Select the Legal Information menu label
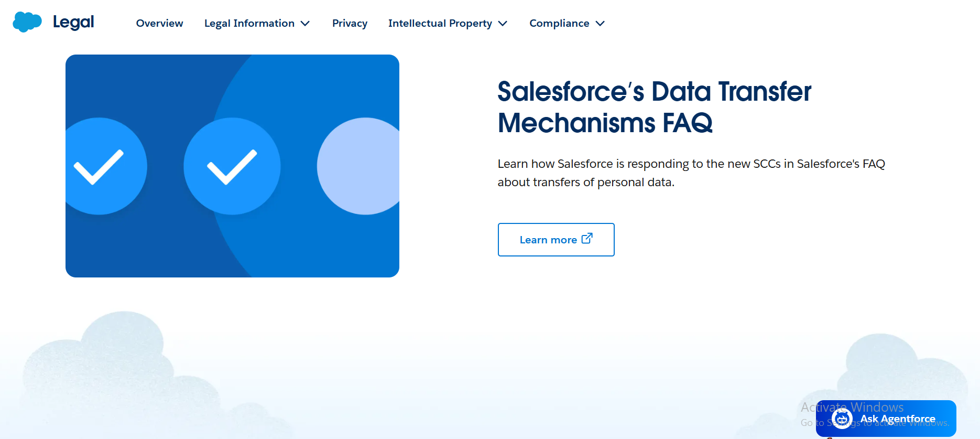Viewport: 980px width, 439px height. pyautogui.click(x=249, y=24)
